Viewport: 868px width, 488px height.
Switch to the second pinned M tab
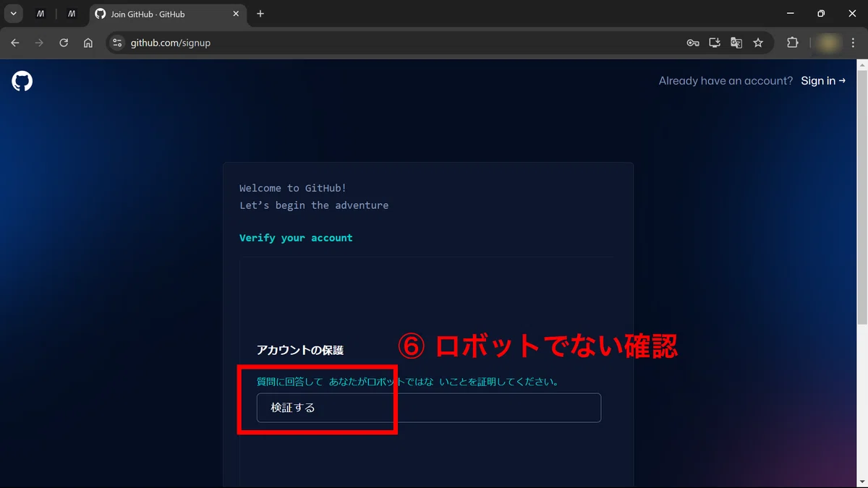click(72, 14)
